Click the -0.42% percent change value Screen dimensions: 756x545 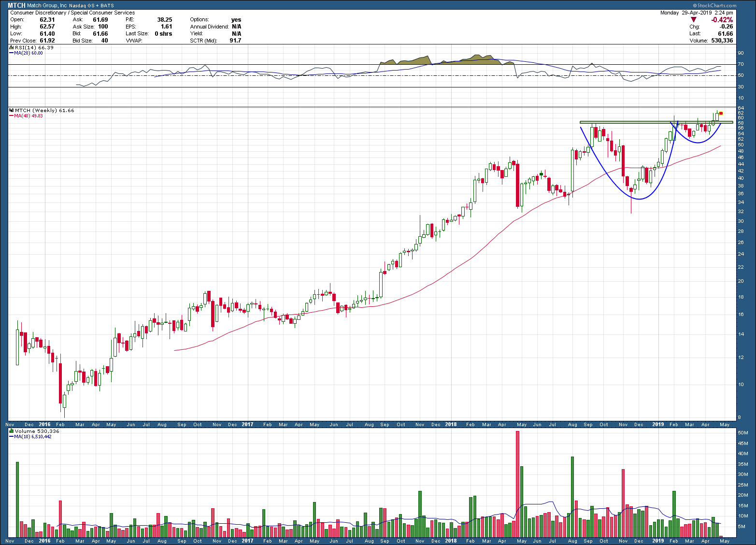[722, 20]
